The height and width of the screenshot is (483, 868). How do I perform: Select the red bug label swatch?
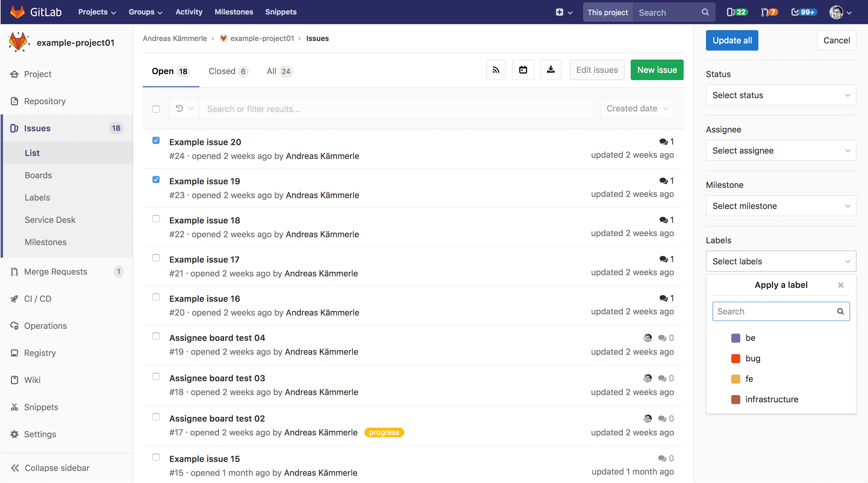pos(735,358)
